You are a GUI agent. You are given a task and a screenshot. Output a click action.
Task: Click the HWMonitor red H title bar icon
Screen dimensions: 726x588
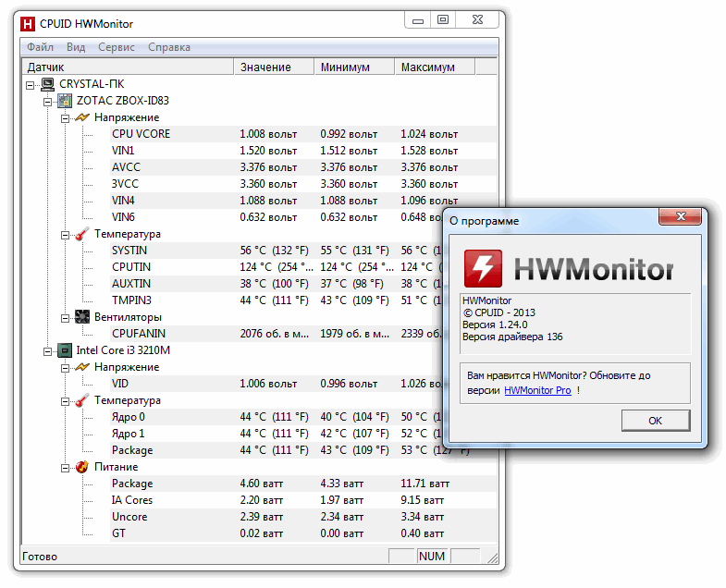coord(28,24)
